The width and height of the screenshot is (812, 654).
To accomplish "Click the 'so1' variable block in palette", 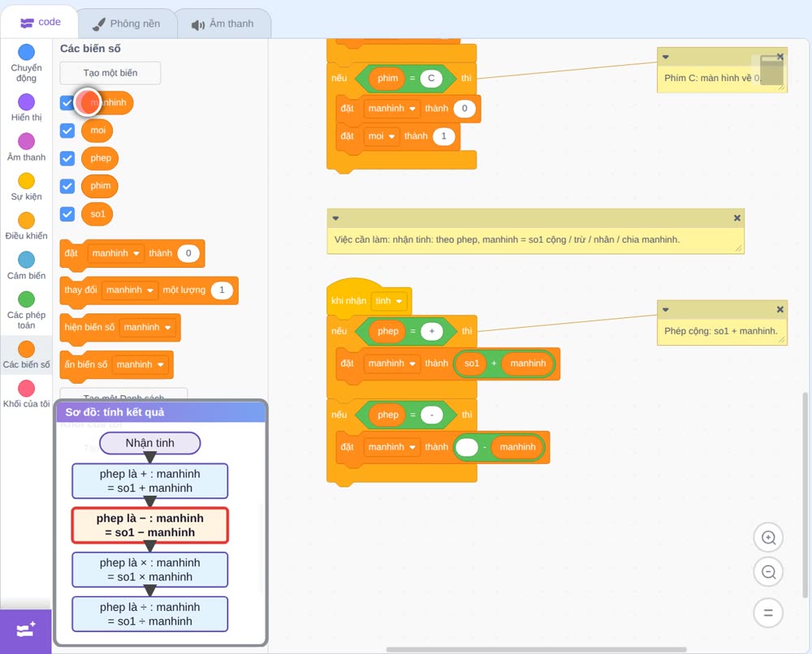I will [97, 214].
